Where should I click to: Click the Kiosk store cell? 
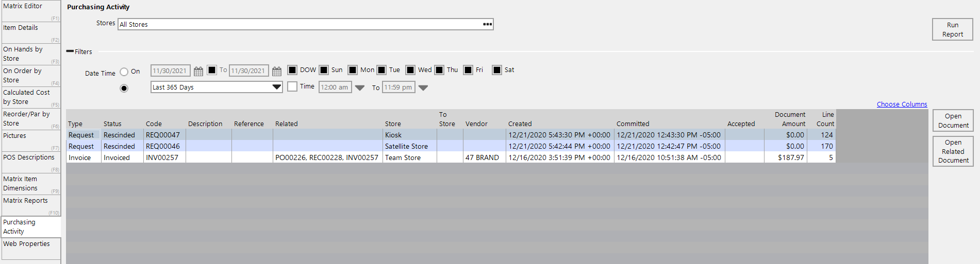[409, 135]
